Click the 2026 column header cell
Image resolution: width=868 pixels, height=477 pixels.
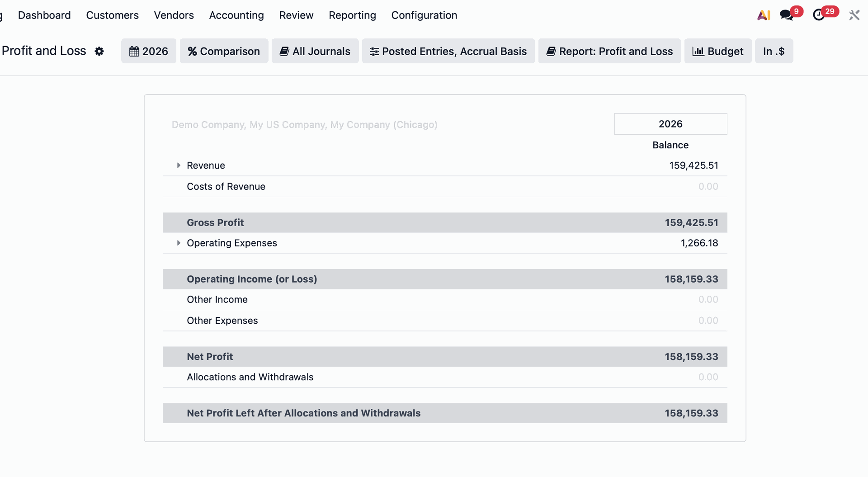click(x=670, y=124)
